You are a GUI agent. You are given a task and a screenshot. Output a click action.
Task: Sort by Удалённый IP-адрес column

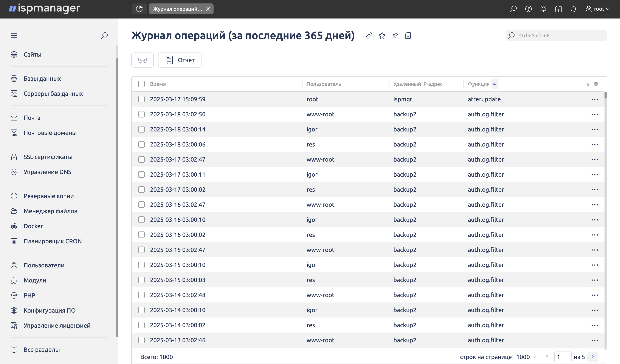(418, 84)
